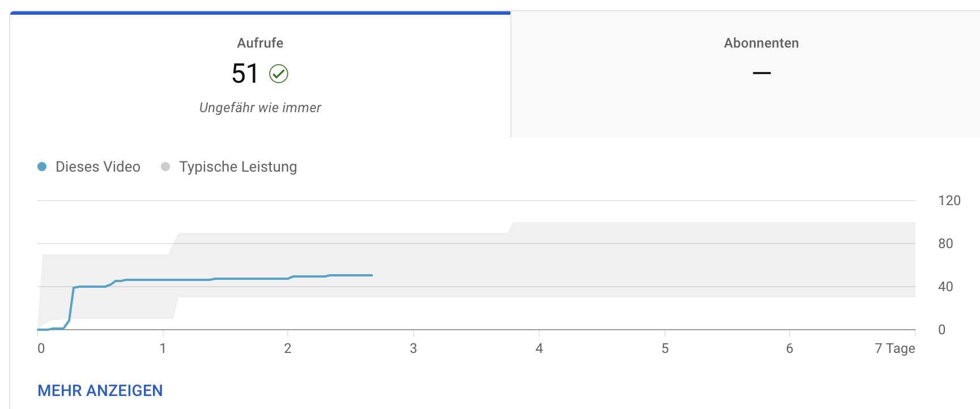Click the dash under Abonnenten

coord(761,73)
